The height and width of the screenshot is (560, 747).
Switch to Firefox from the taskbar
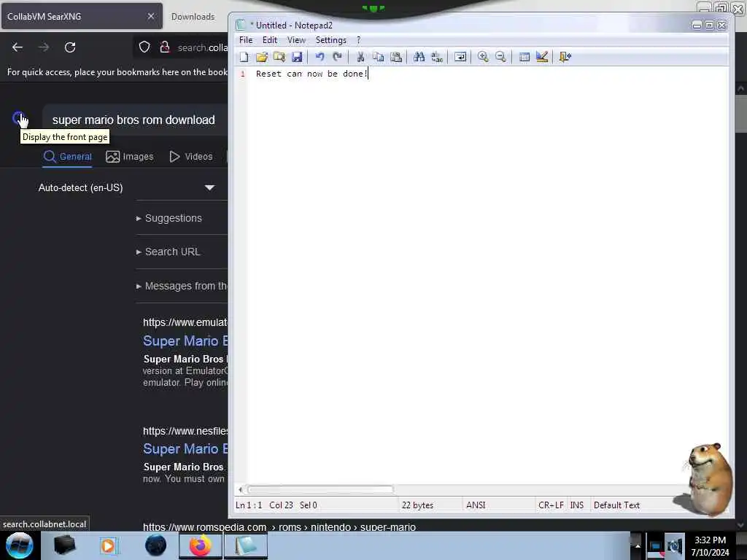(201, 545)
